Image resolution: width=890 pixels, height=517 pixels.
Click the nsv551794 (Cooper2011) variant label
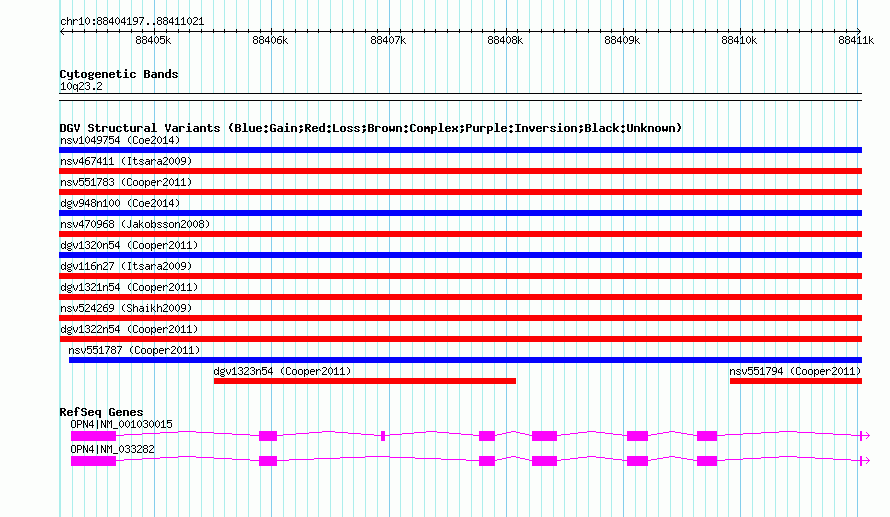coord(795,371)
